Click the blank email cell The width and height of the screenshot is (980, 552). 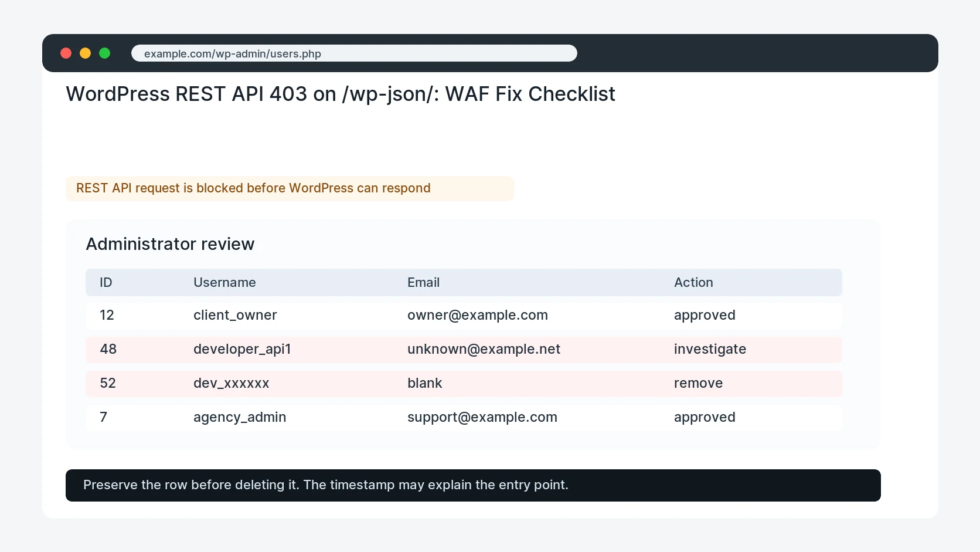(424, 383)
